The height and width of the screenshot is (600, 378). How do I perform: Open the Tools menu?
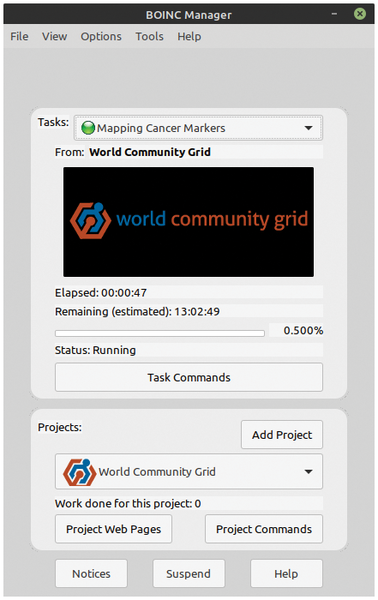pyautogui.click(x=150, y=36)
